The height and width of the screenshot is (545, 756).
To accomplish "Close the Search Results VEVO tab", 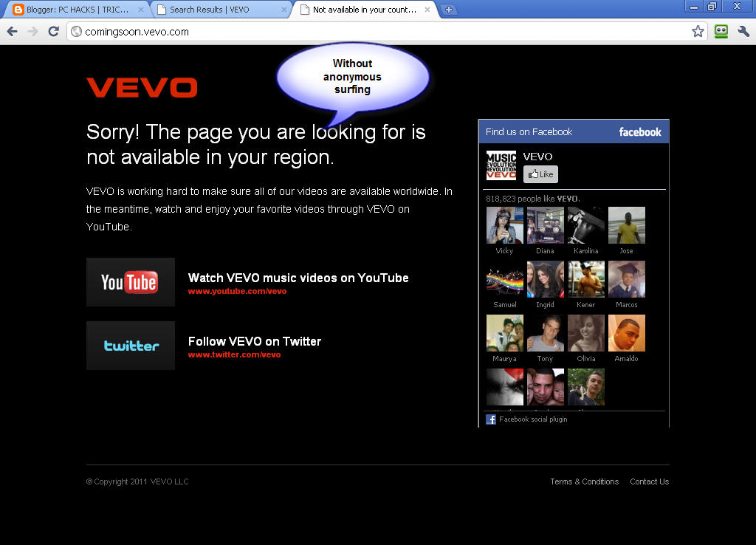I will pos(284,10).
